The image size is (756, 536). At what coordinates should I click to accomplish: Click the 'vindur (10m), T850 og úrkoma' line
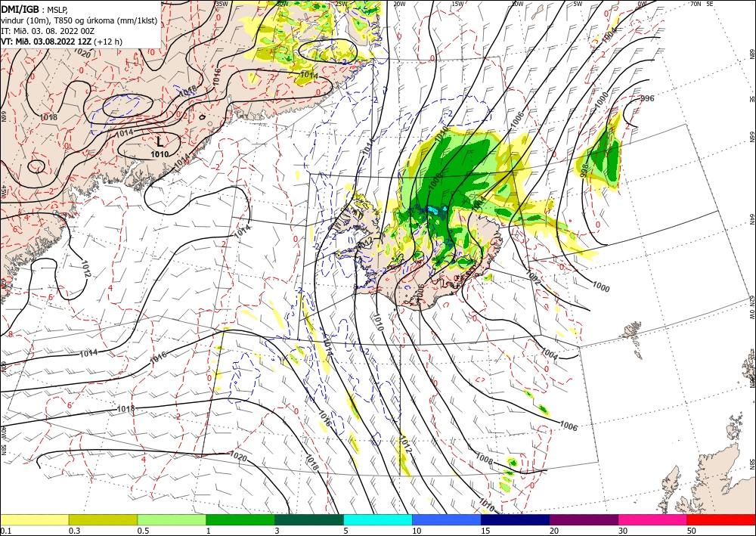pyautogui.click(x=79, y=20)
